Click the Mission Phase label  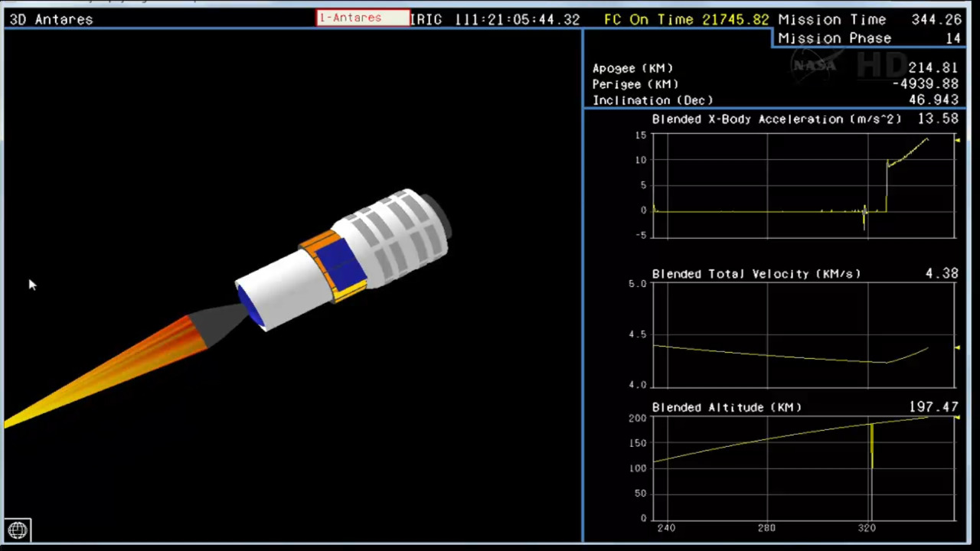tap(835, 38)
